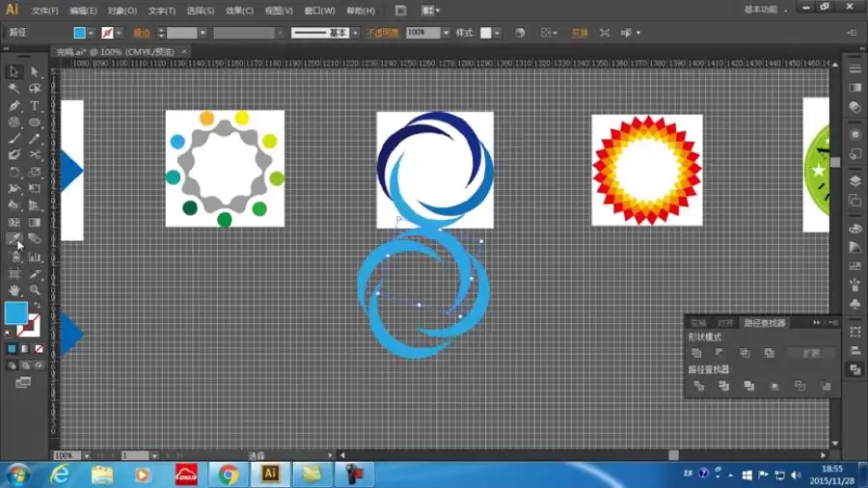Select the Pencil tool
The width and height of the screenshot is (868, 488).
(x=35, y=138)
